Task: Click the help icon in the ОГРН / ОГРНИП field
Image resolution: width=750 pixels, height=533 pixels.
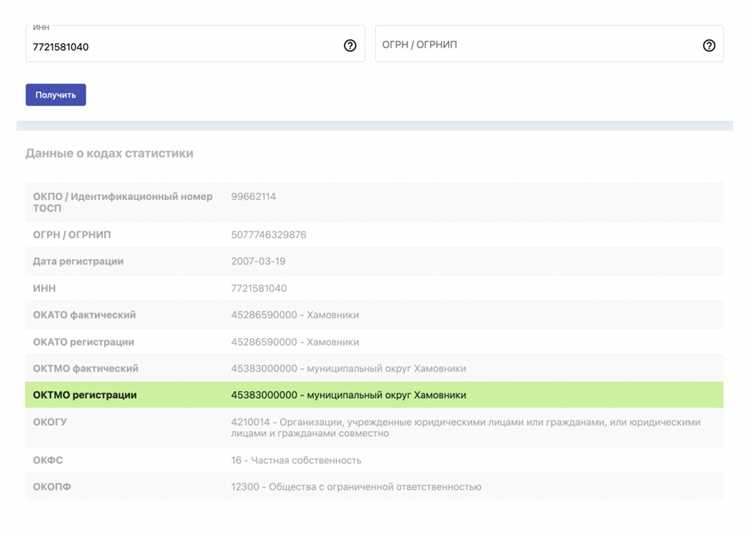Action: pos(709,46)
